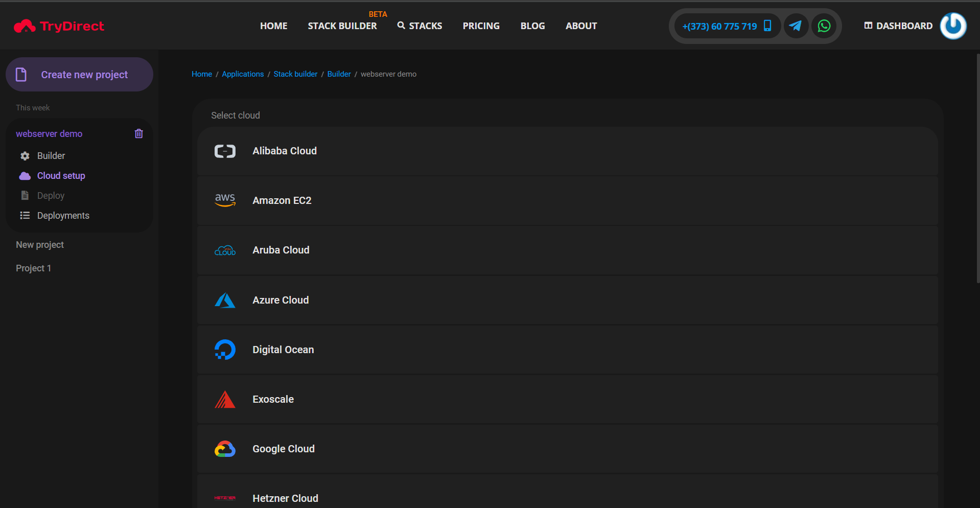Click the TryDirect logo
This screenshot has height=508, width=980.
click(x=59, y=26)
